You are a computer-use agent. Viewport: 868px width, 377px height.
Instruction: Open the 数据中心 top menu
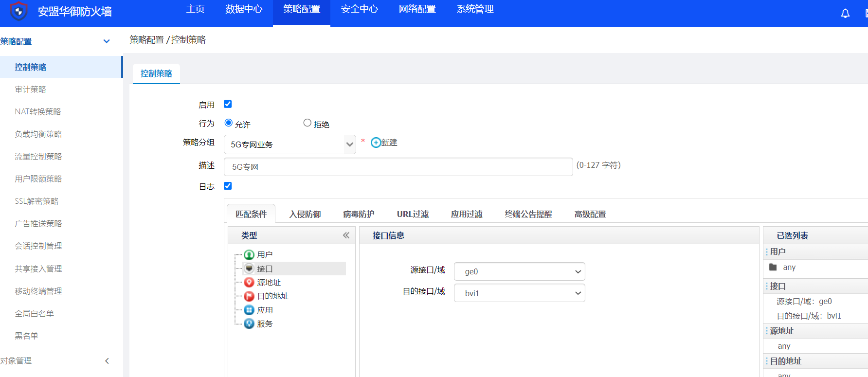pos(244,9)
